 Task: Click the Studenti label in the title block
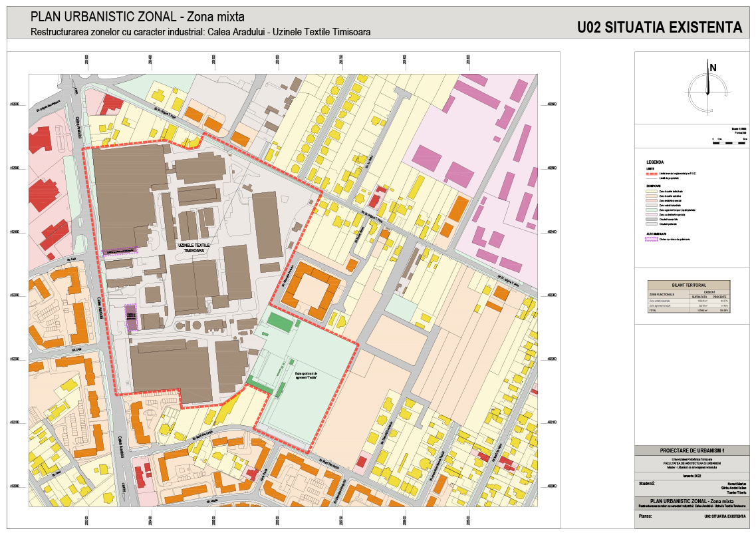tap(647, 484)
